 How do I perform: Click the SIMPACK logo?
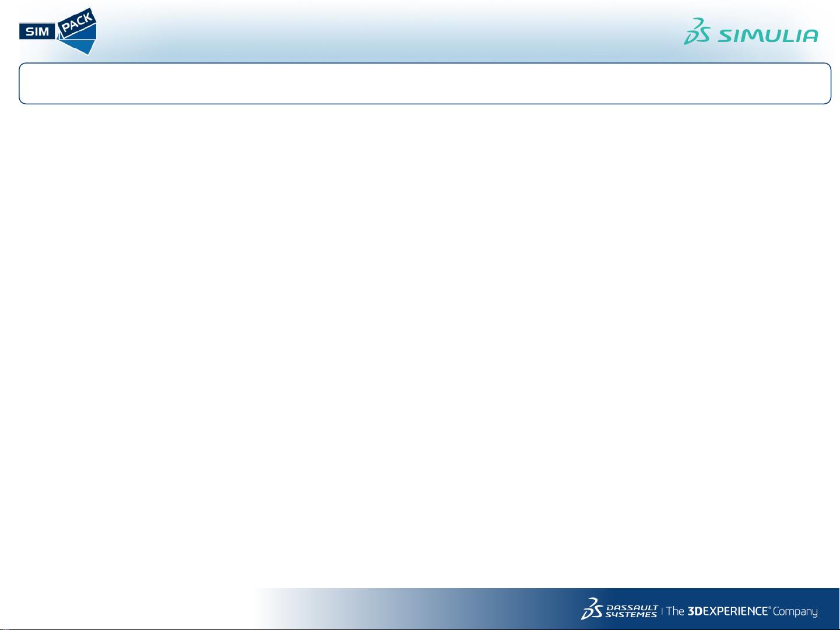tap(58, 31)
